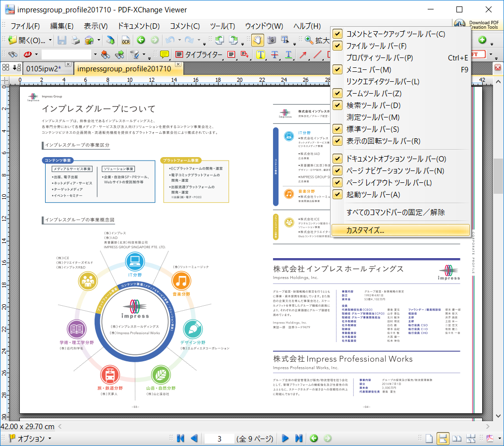Screen dimensions: 504x446
Task: Click カスタマイズ... menu entry
Action: [401, 230]
